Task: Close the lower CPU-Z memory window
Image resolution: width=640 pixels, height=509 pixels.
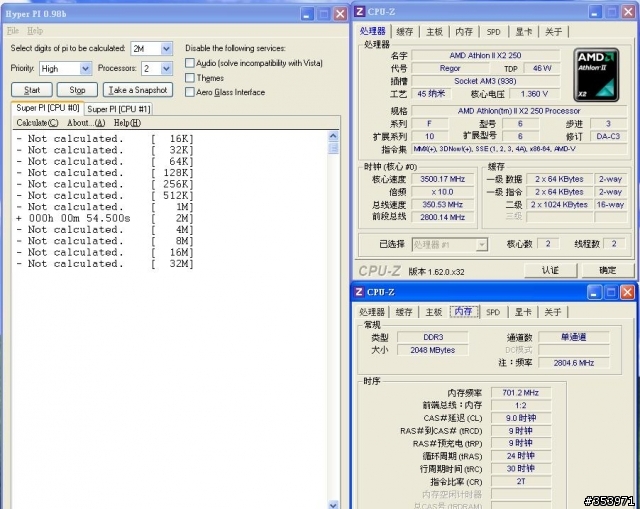Action: pos(627,292)
